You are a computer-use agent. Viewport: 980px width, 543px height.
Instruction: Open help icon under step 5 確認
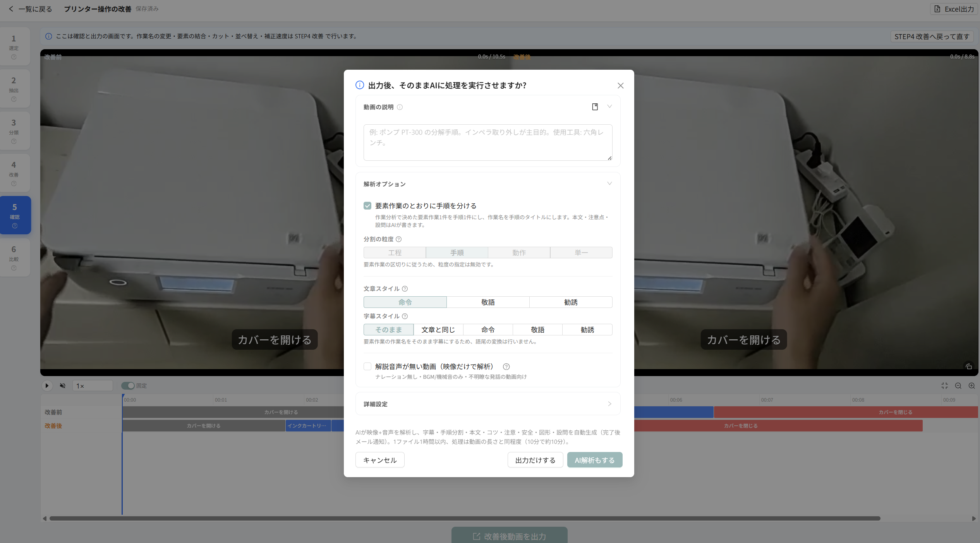15,226
